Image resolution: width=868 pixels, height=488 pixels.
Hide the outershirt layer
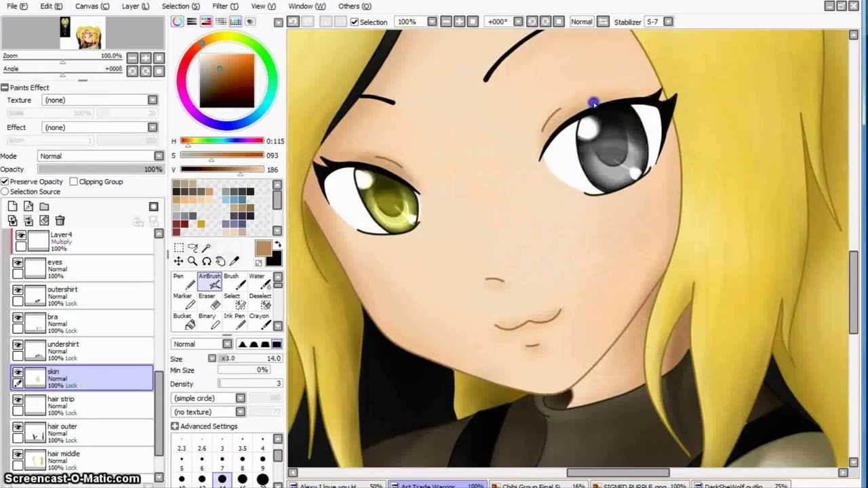(18, 290)
